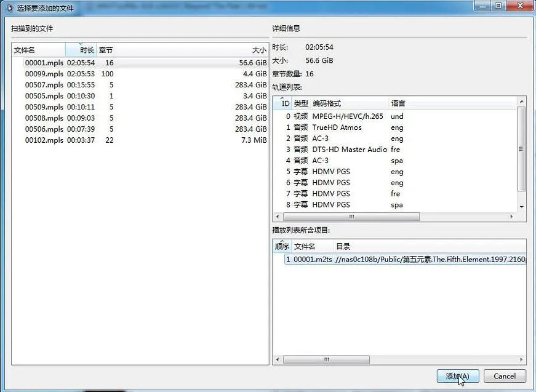This screenshot has width=536, height=392.
Task: Select the DTS-HD Master Audio track
Action: coord(349,150)
